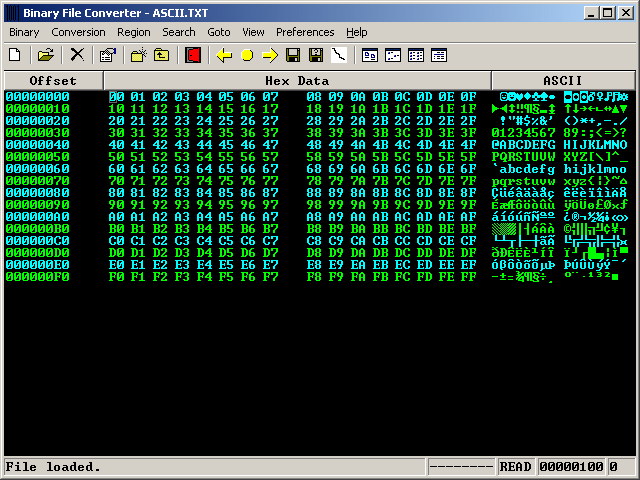Click ASCII text '01234567'
The image size is (640, 480).
coord(524,133)
